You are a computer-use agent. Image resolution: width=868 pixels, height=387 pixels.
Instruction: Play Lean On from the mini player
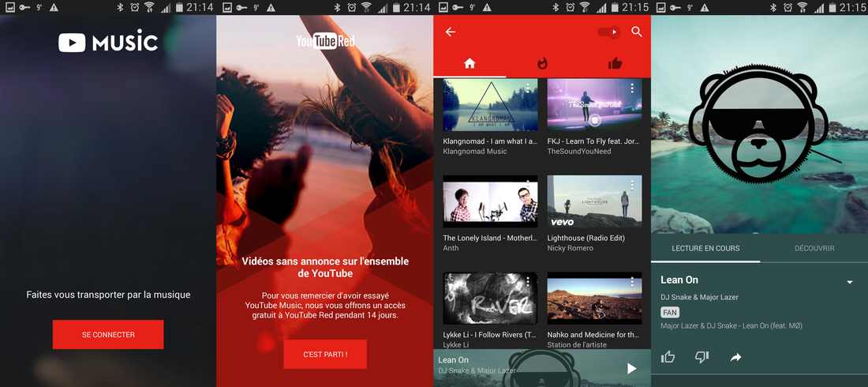tap(631, 368)
